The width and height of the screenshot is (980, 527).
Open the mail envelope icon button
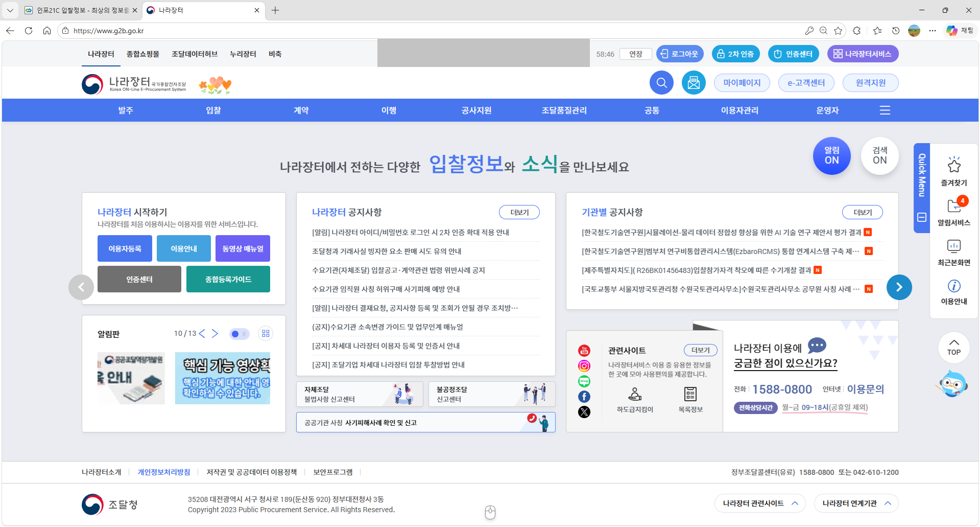coord(694,83)
